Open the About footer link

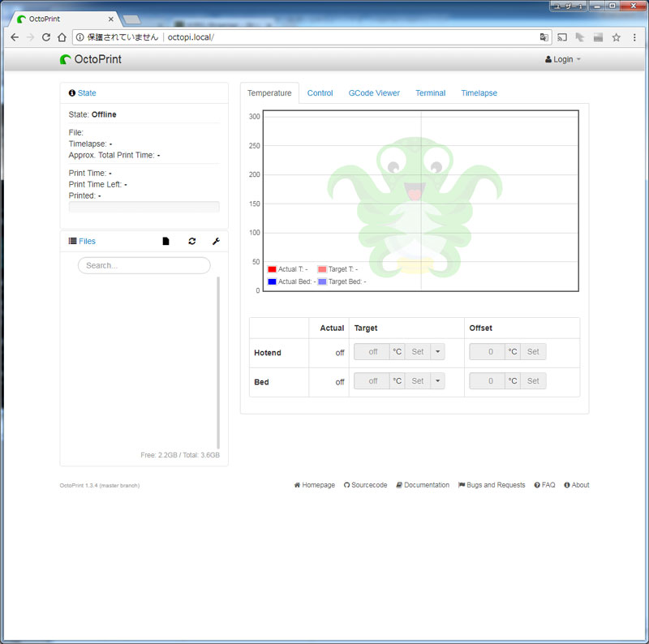577,485
